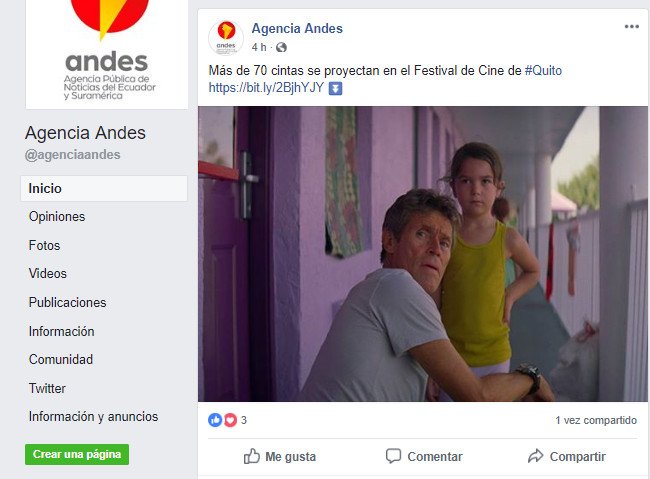The height and width of the screenshot is (479, 650).
Task: Open the Opiniones section
Action: pyautogui.click(x=57, y=216)
